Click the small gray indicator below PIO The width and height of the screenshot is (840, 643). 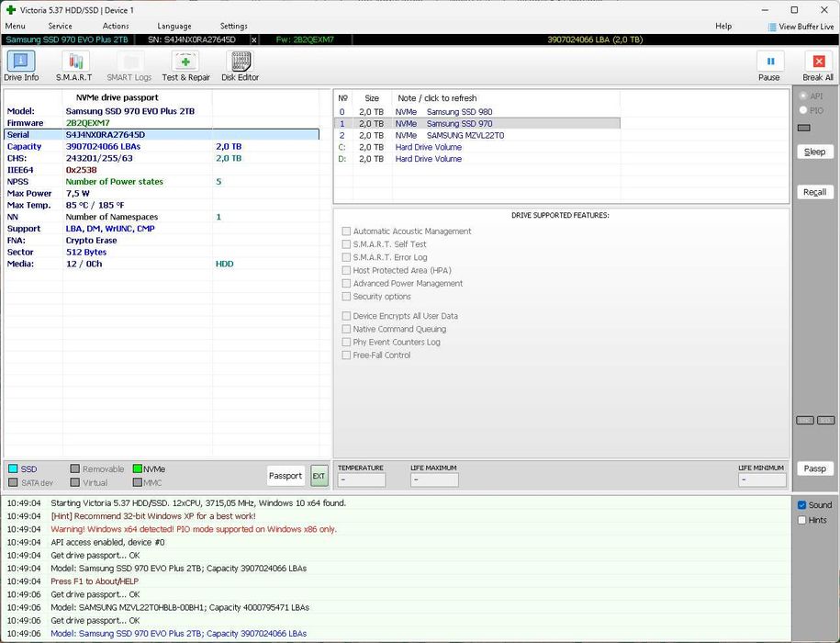point(804,128)
